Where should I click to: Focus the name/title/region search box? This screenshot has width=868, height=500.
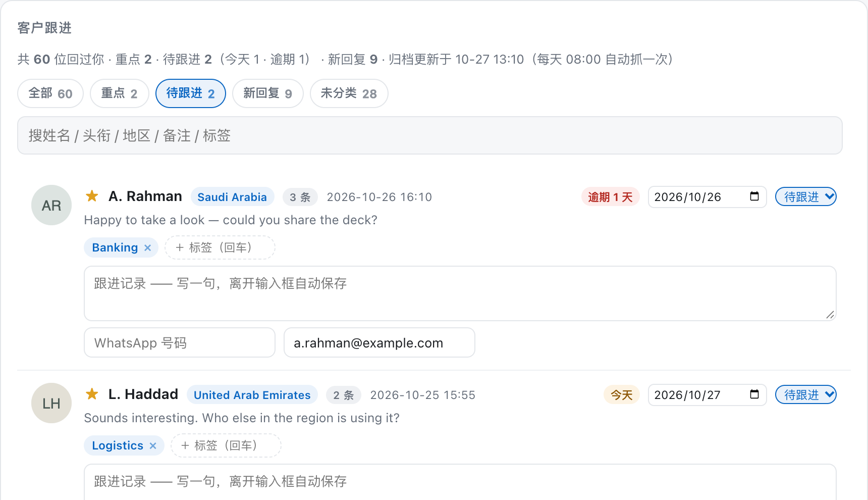click(430, 135)
